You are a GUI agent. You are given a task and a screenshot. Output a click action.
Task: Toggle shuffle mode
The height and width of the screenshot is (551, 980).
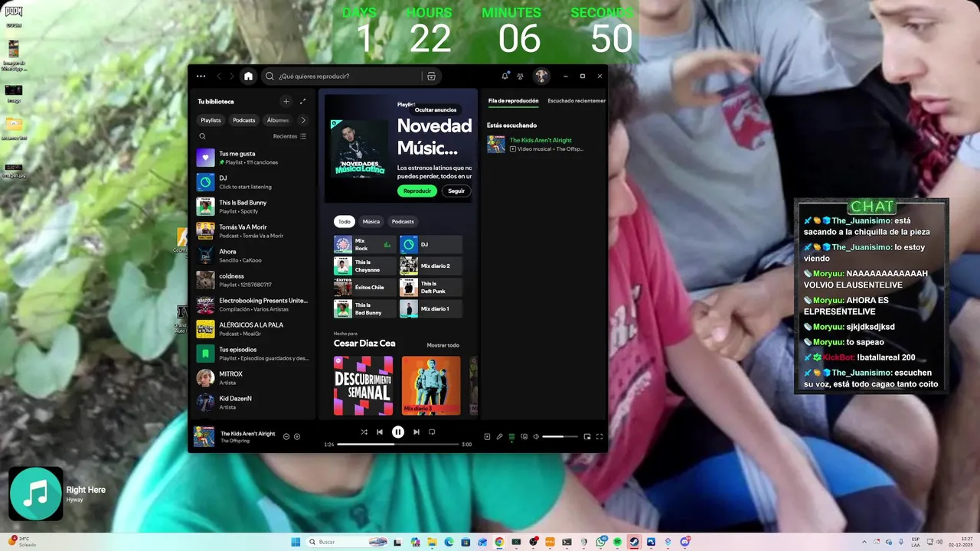364,432
